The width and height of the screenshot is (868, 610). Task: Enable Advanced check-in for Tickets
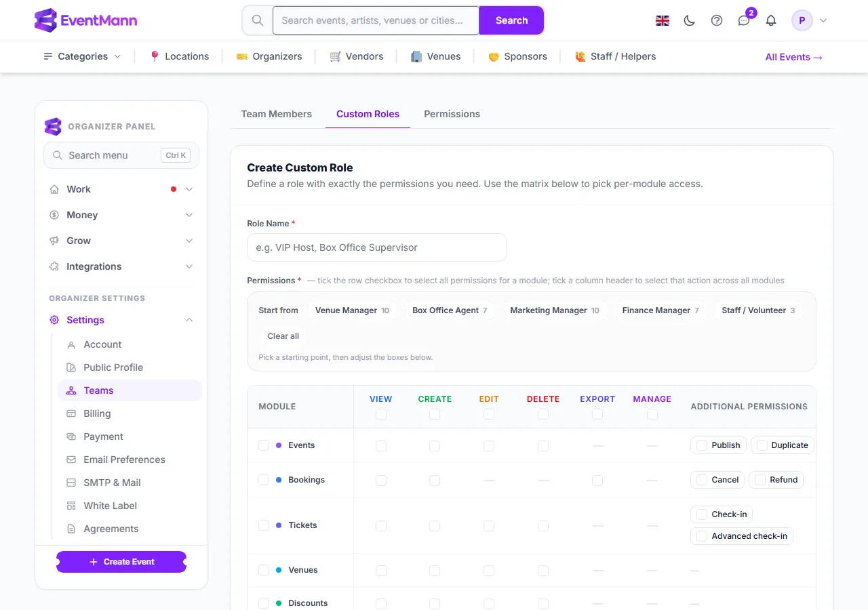click(x=742, y=536)
